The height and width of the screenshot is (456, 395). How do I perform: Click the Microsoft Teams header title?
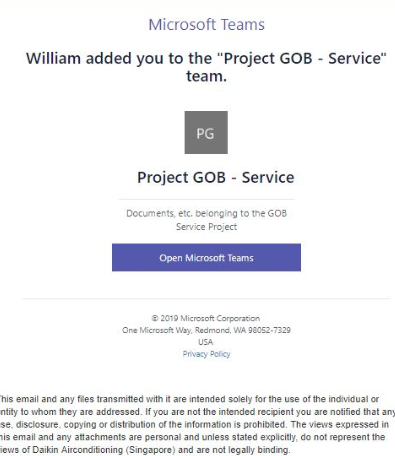point(207,25)
